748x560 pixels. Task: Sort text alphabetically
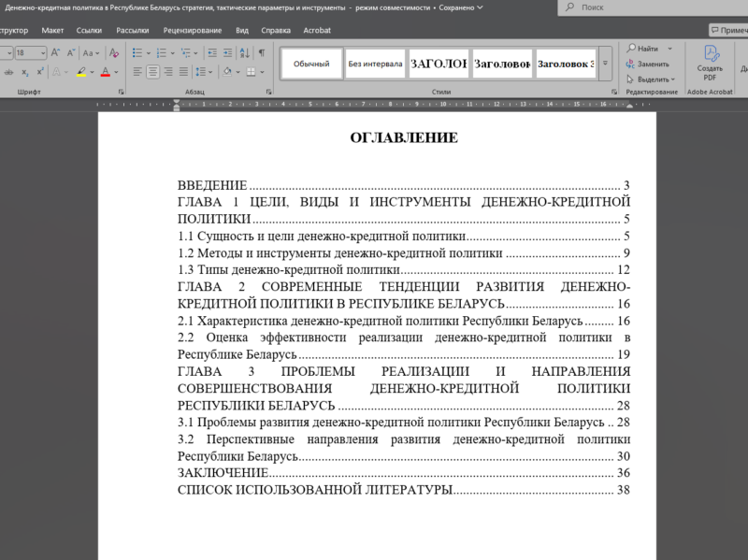click(245, 52)
